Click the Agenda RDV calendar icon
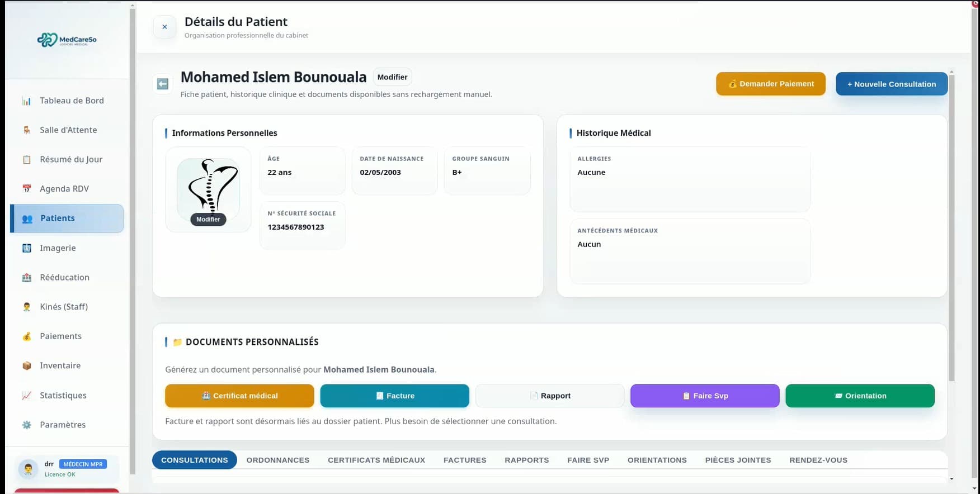This screenshot has width=980, height=494. (x=26, y=189)
